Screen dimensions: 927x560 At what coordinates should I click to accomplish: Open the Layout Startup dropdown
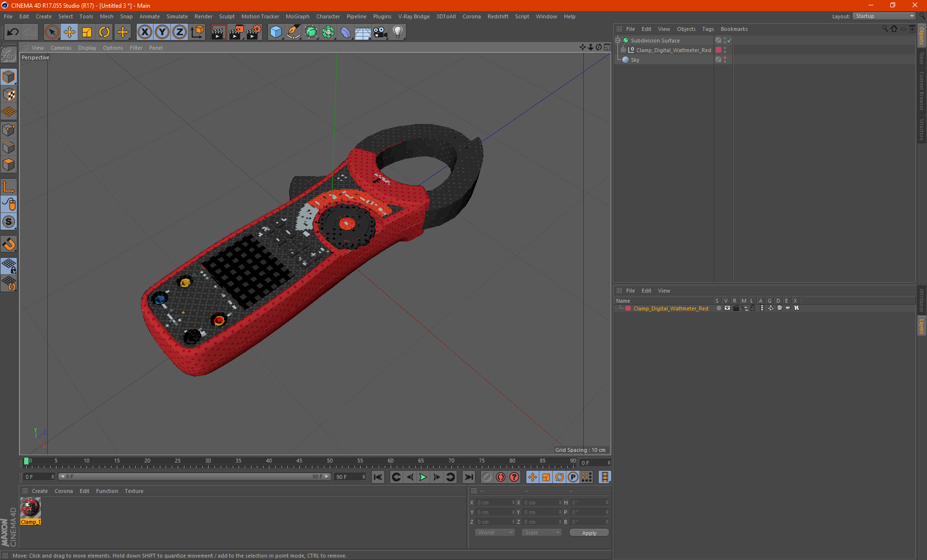[885, 16]
